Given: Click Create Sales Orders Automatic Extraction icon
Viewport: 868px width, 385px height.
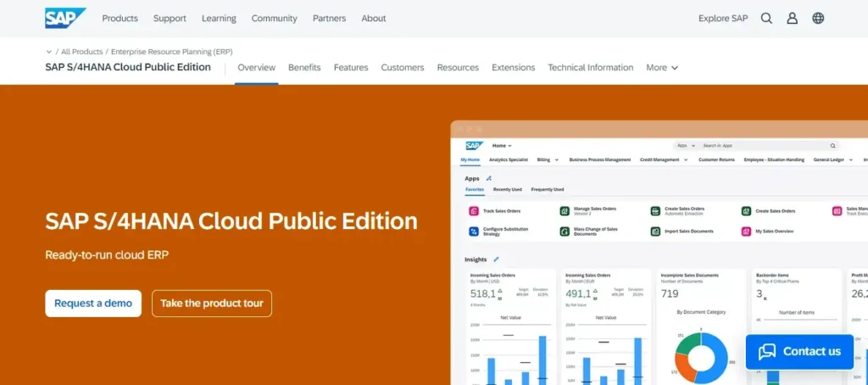Looking at the screenshot, I should [x=655, y=211].
